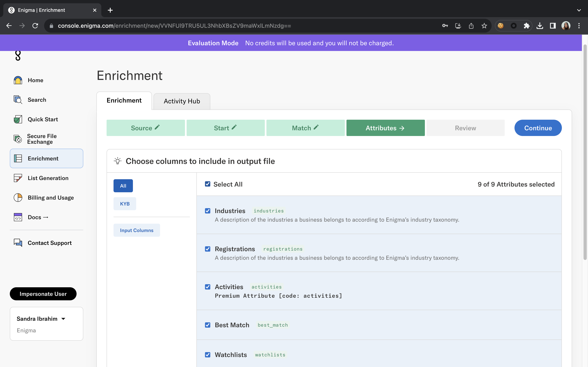Image resolution: width=588 pixels, height=367 pixels.
Task: Open Secure File Exchange icon
Action: pyautogui.click(x=18, y=139)
